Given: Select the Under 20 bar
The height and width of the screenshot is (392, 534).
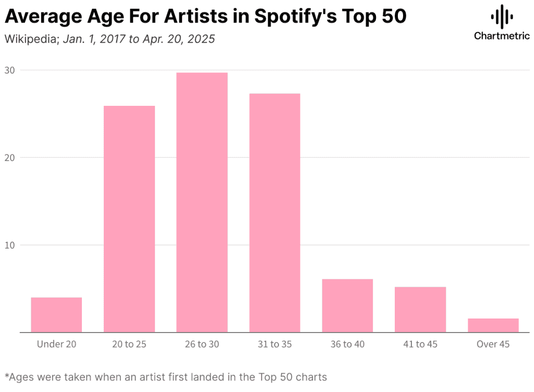Looking at the screenshot, I should click(x=56, y=315).
